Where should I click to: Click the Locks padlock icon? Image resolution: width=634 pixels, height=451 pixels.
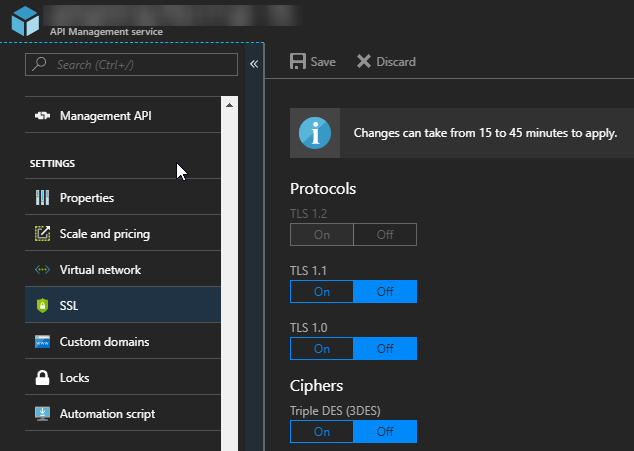[42, 377]
